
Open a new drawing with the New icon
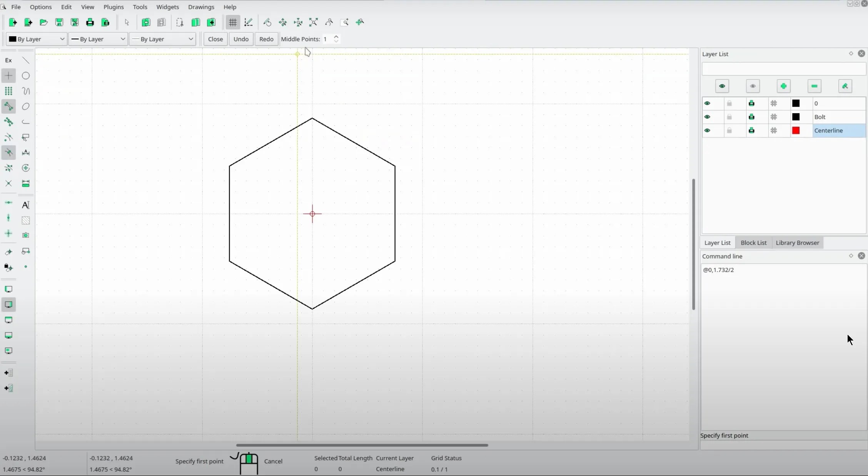tap(13, 22)
